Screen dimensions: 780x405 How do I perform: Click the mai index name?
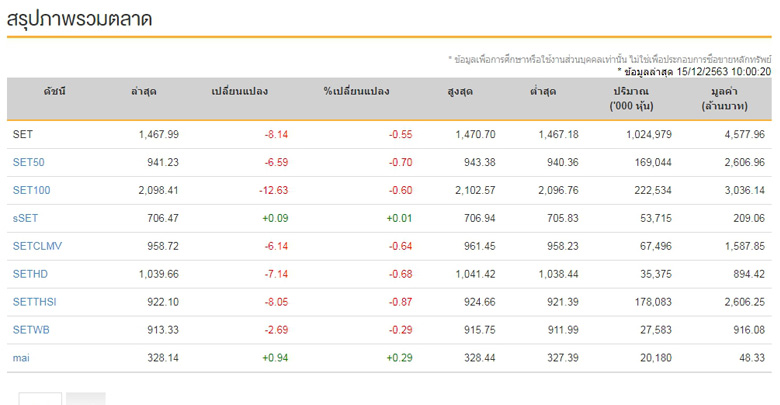21,358
